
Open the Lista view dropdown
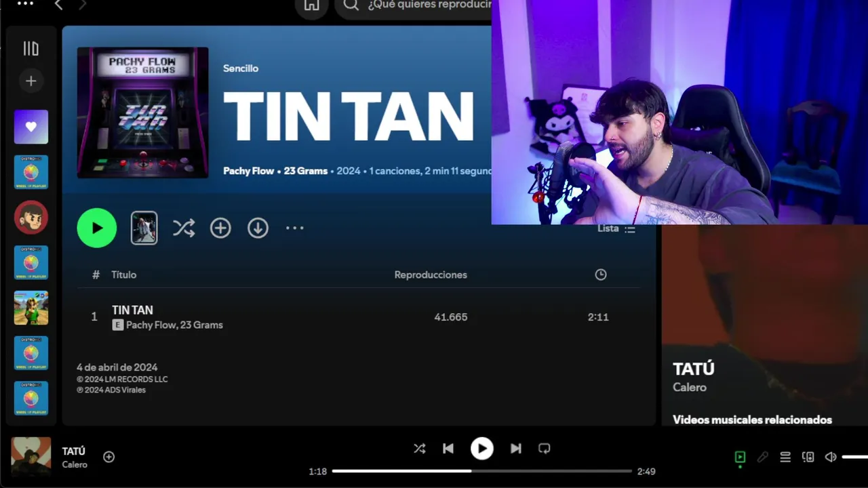coord(616,229)
